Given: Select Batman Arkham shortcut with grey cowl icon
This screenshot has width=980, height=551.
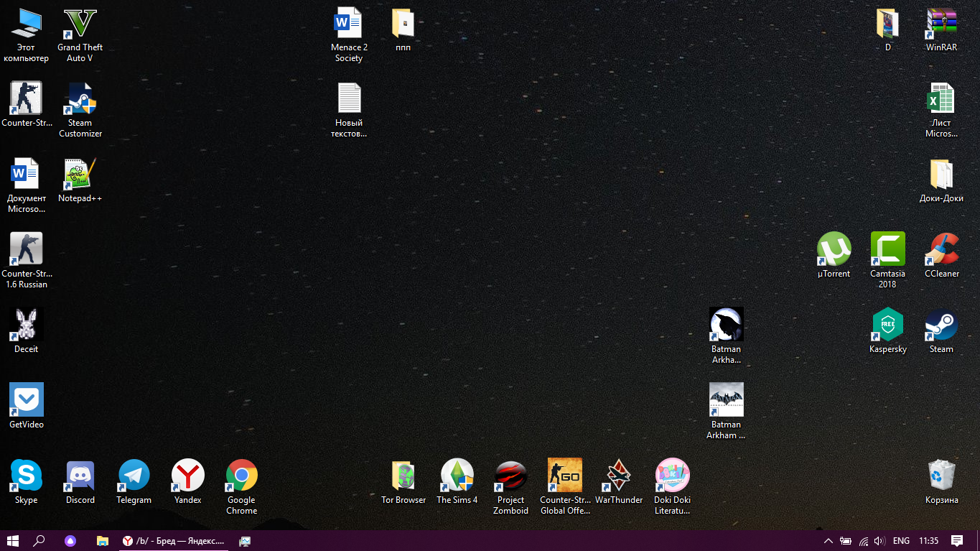Looking at the screenshot, I should tap(726, 412).
